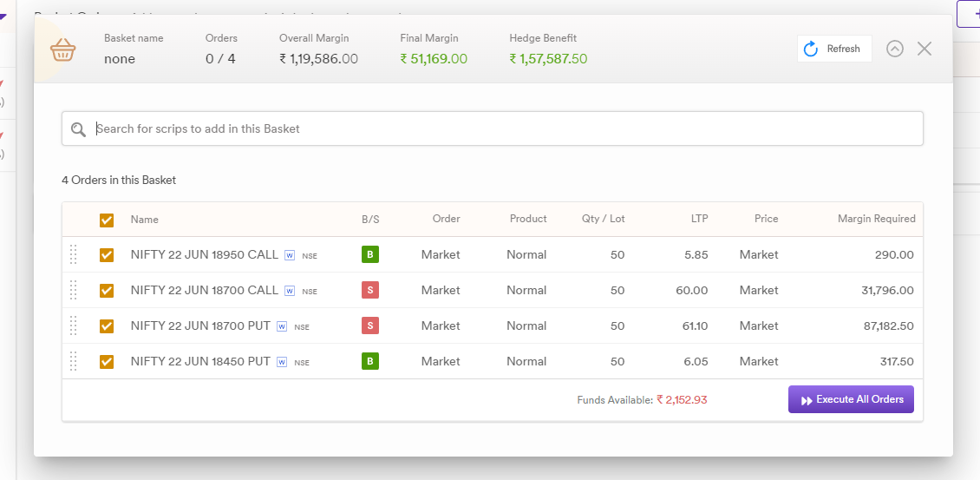Screen dimensions: 980x480
Task: Click NIFTY 22 JUN 18700 PUT name
Action: tap(200, 326)
